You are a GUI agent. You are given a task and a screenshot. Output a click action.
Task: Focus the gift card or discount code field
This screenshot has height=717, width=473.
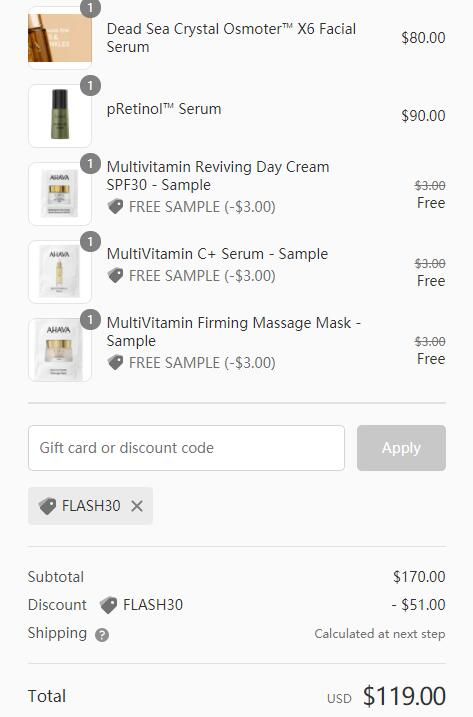tap(186, 448)
